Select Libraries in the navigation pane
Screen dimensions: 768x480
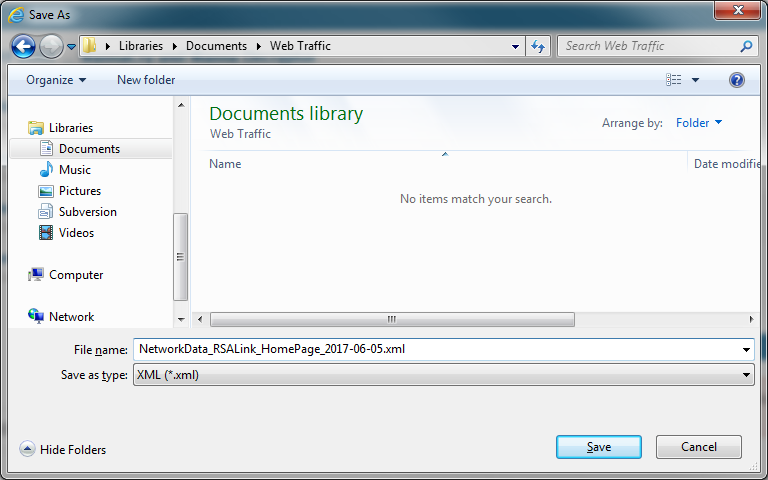71,128
